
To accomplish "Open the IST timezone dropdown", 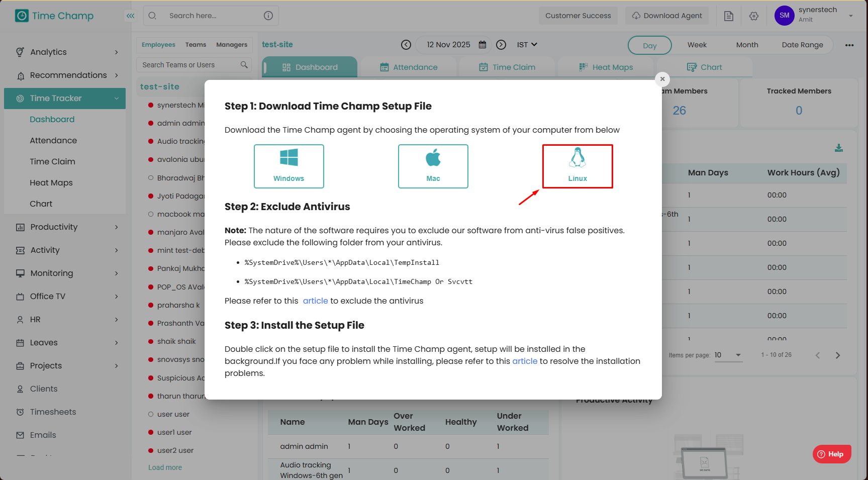I will 527,45.
